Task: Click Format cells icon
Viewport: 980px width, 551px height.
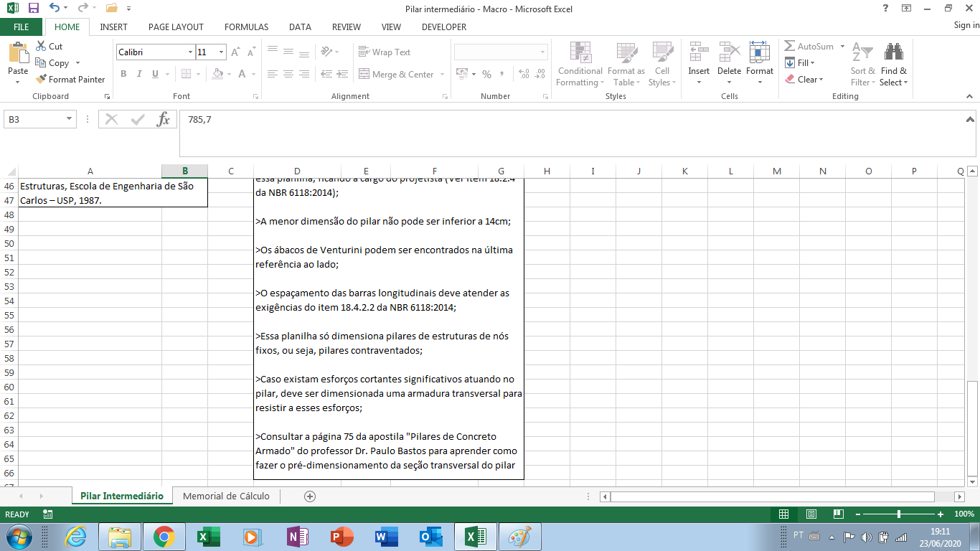Action: (x=759, y=52)
